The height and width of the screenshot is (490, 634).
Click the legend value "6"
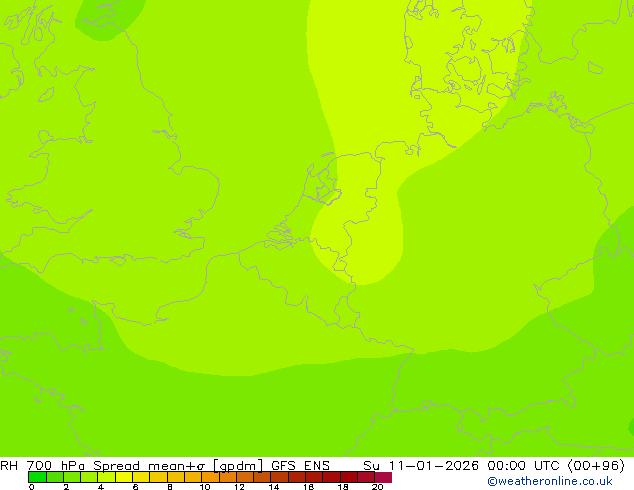[135, 487]
